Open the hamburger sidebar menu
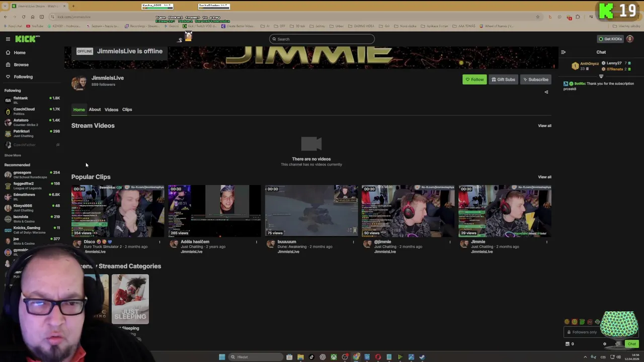 click(x=8, y=39)
